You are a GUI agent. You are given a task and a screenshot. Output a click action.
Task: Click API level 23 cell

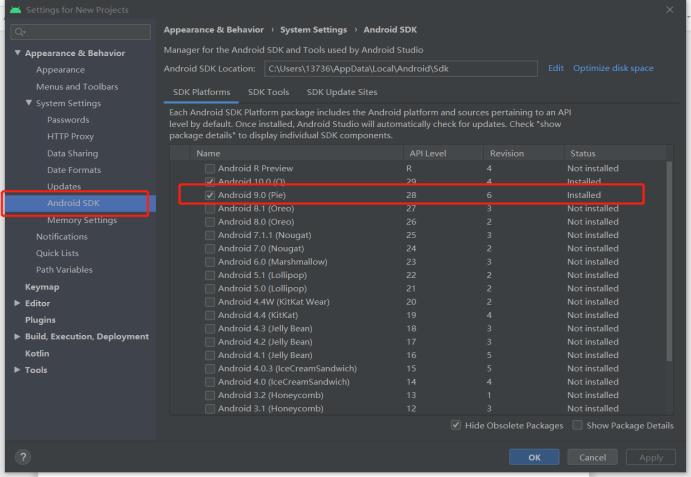(411, 262)
